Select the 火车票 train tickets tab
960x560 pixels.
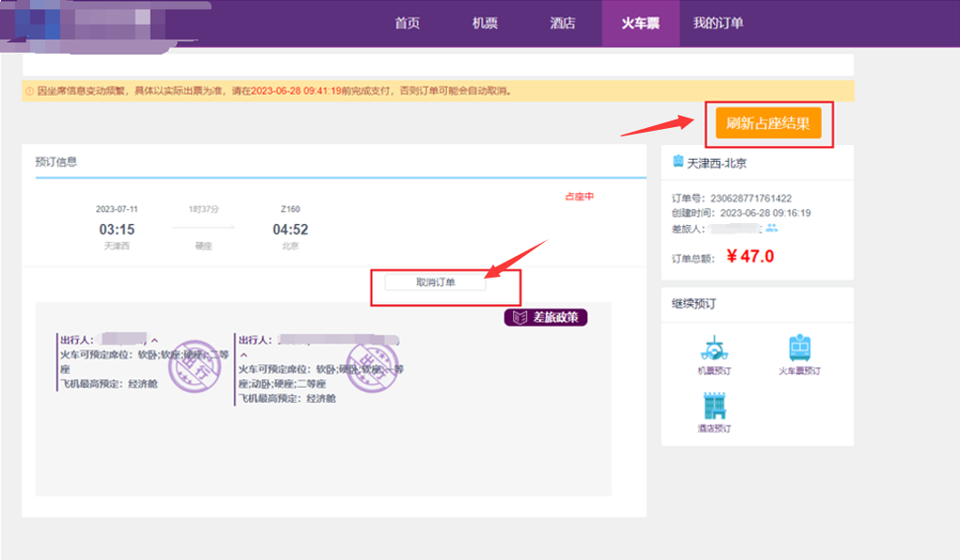640,24
